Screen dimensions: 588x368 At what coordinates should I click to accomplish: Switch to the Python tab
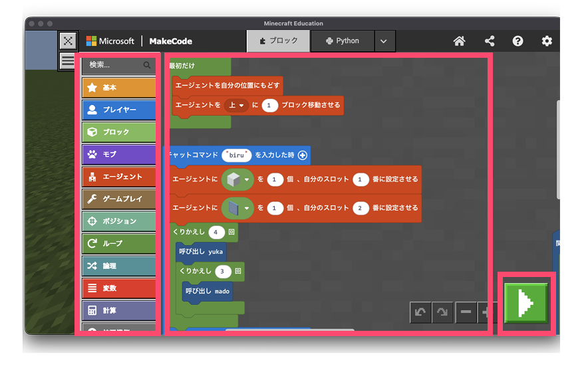click(343, 41)
